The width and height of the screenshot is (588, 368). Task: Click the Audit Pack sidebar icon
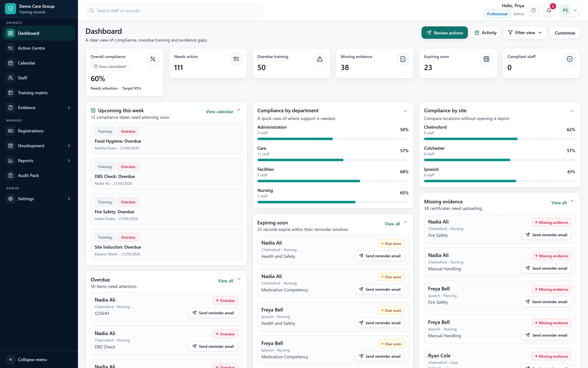pos(11,175)
